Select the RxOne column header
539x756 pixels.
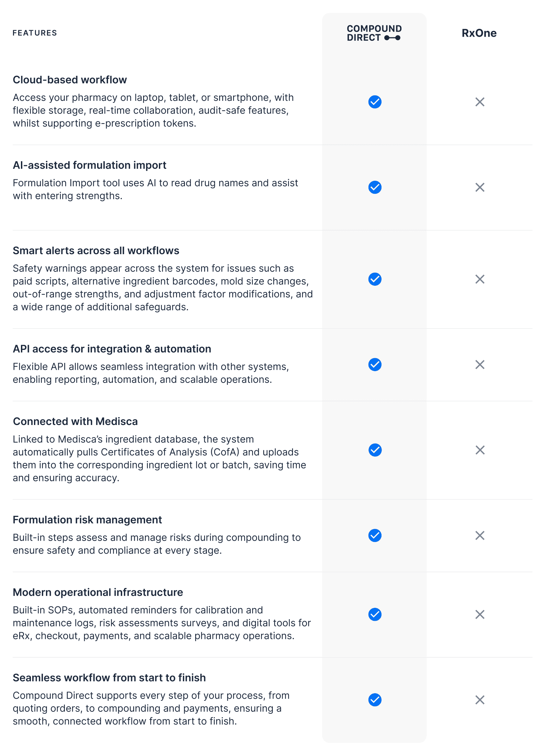click(479, 33)
